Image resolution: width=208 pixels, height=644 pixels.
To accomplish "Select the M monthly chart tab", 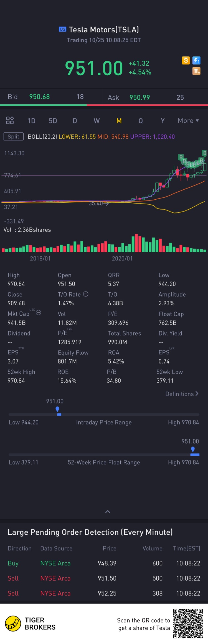I will tap(119, 121).
